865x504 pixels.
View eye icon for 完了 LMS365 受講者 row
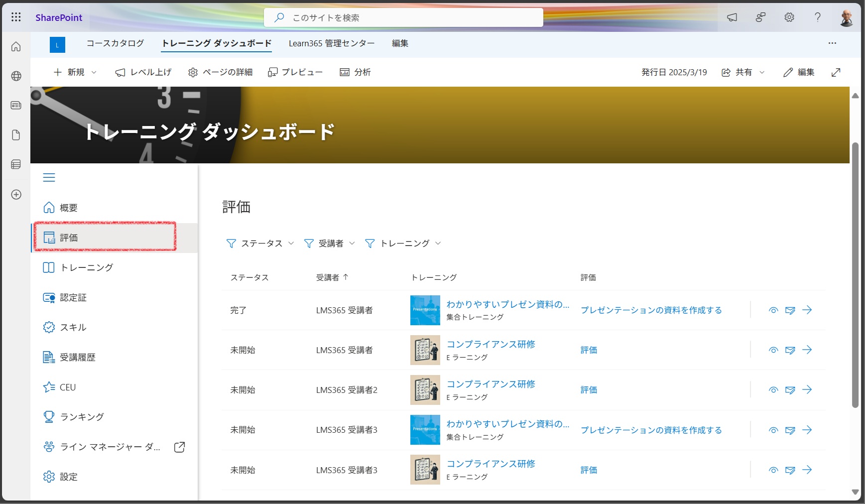coord(773,310)
